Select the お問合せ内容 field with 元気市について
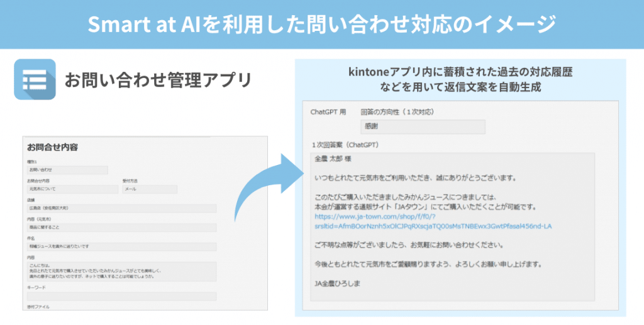The image size is (644, 325). [73, 189]
